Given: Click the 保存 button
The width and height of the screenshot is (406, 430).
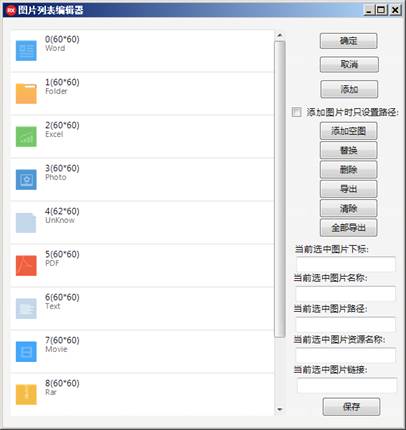Looking at the screenshot, I should (351, 407).
